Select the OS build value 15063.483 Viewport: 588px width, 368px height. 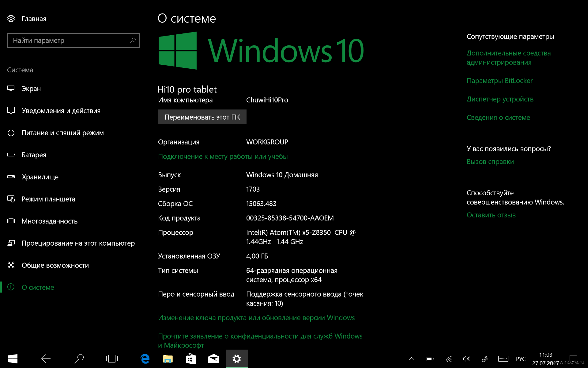pos(261,204)
